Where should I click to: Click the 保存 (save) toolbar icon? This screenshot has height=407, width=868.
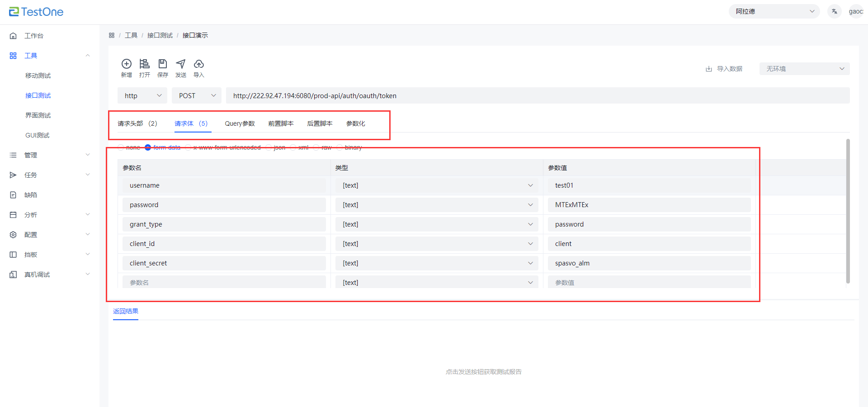163,64
